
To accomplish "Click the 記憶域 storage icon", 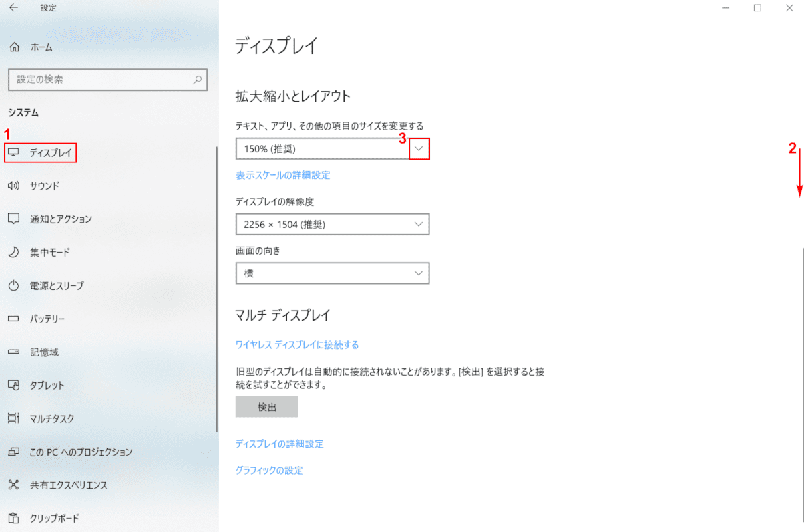I will click(x=14, y=352).
